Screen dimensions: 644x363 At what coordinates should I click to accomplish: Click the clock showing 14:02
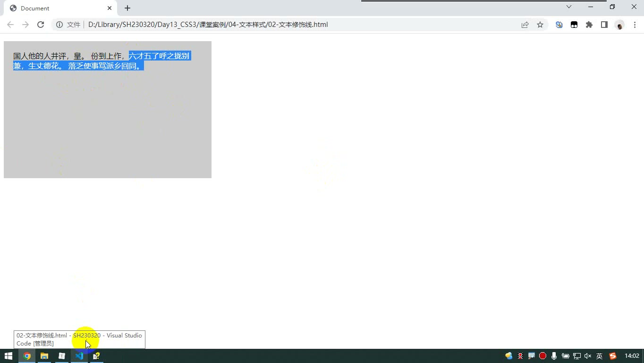tap(632, 356)
